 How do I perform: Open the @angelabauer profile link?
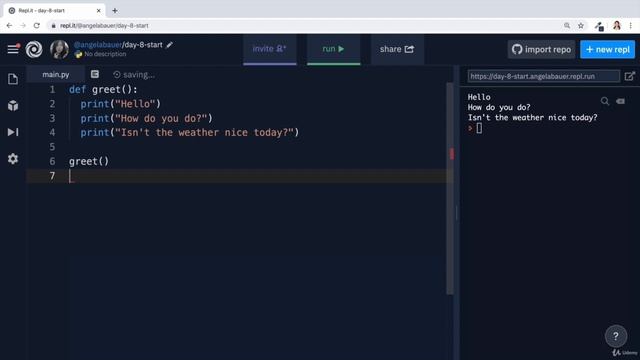tap(98, 45)
